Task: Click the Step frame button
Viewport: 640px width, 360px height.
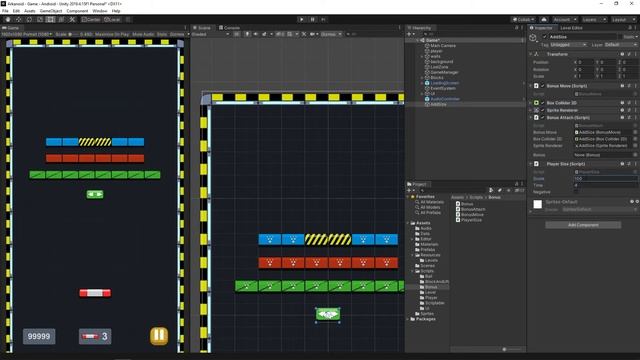Action: [x=324, y=19]
